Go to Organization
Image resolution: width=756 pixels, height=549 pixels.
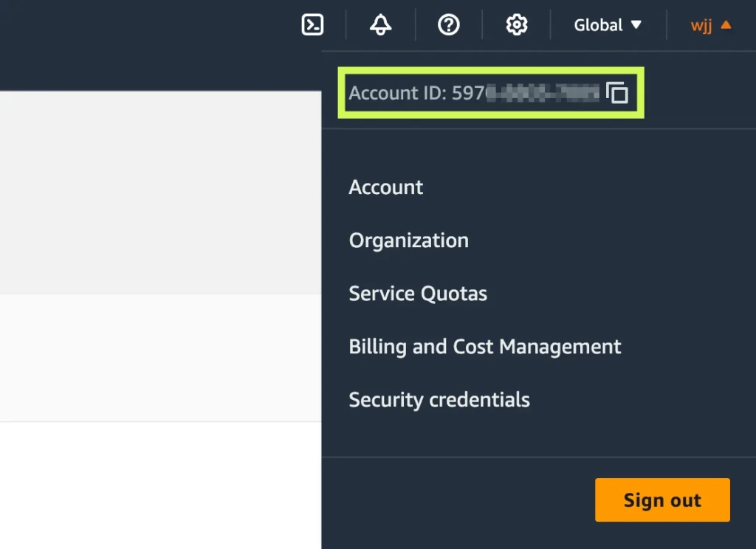(408, 241)
